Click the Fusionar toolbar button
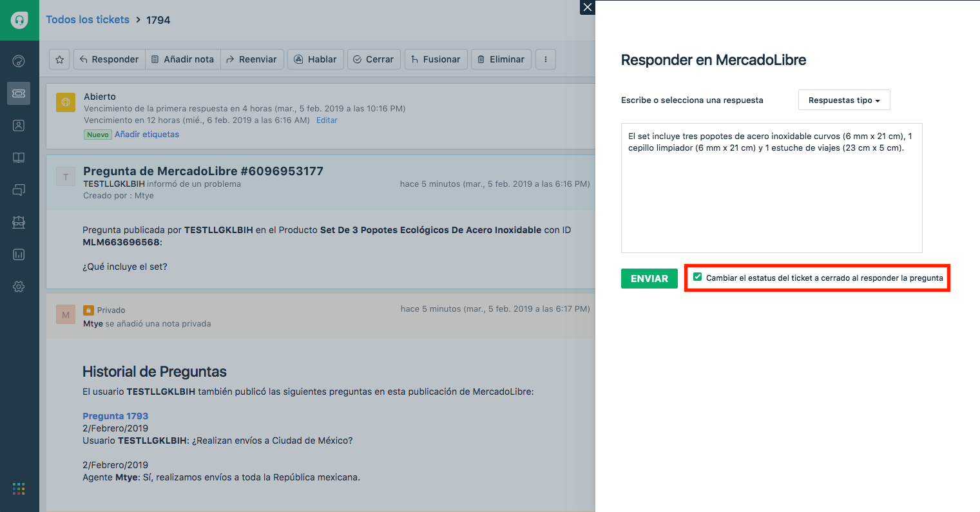The width and height of the screenshot is (980, 512). coord(436,59)
